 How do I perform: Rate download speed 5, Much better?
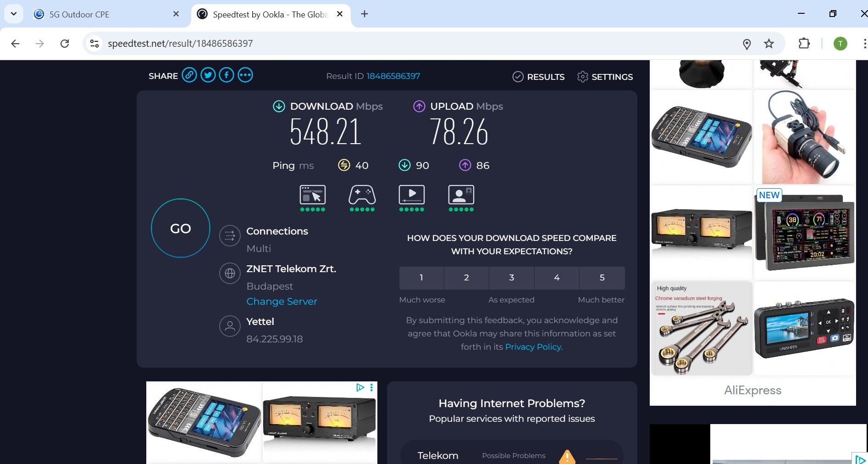click(x=602, y=278)
